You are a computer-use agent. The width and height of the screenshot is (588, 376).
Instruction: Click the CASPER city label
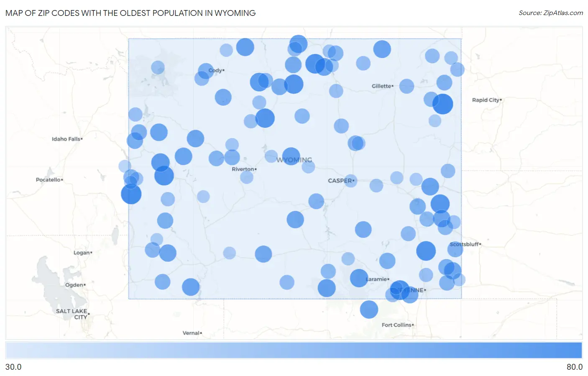341,181
